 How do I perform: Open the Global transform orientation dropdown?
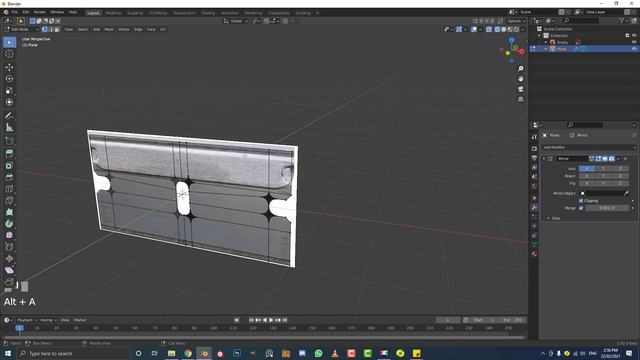pyautogui.click(x=236, y=21)
